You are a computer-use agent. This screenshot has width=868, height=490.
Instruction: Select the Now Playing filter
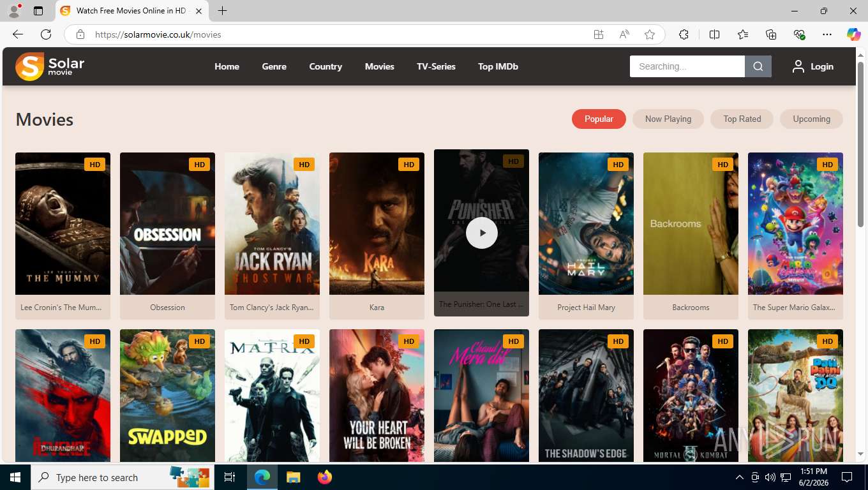(x=668, y=119)
